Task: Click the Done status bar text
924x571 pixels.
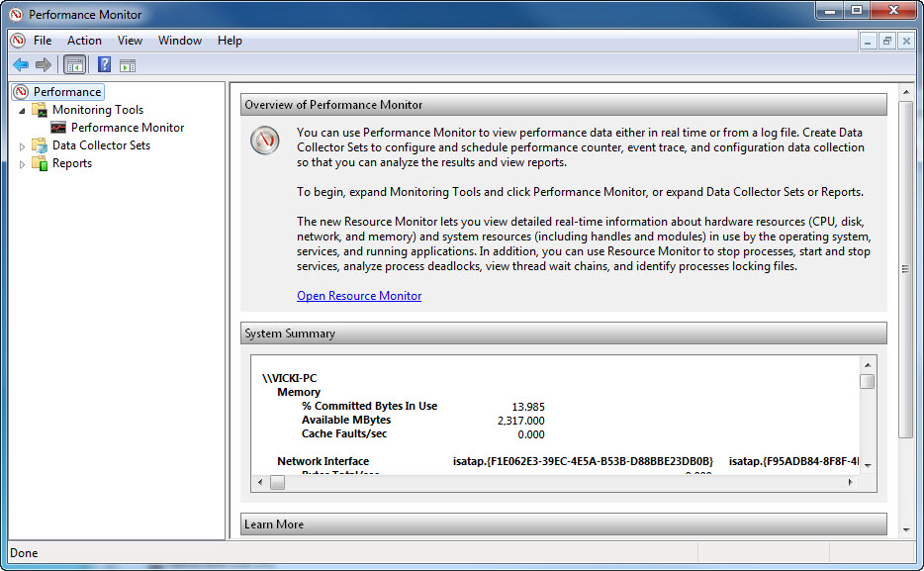Action: click(24, 553)
